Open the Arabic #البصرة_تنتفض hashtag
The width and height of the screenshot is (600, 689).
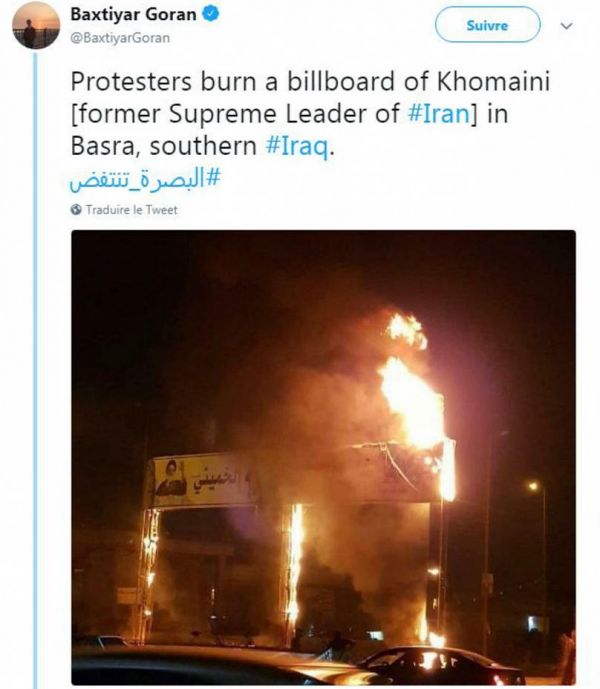click(145, 179)
